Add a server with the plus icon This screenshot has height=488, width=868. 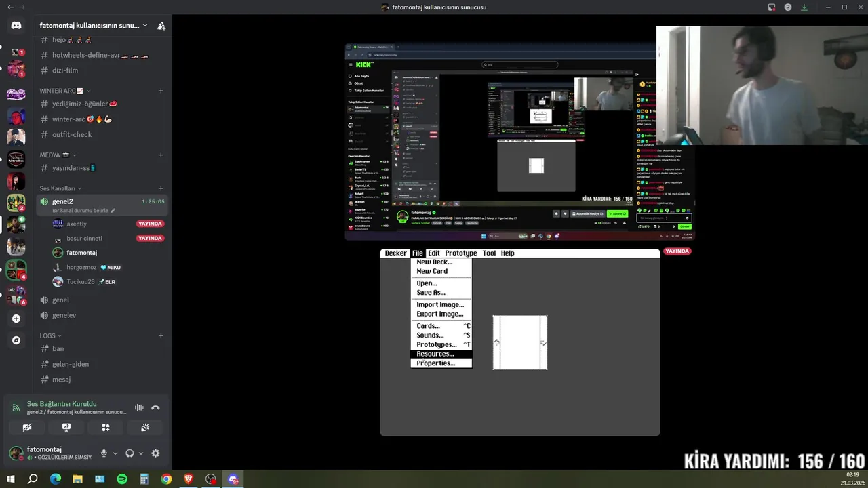tap(16, 319)
